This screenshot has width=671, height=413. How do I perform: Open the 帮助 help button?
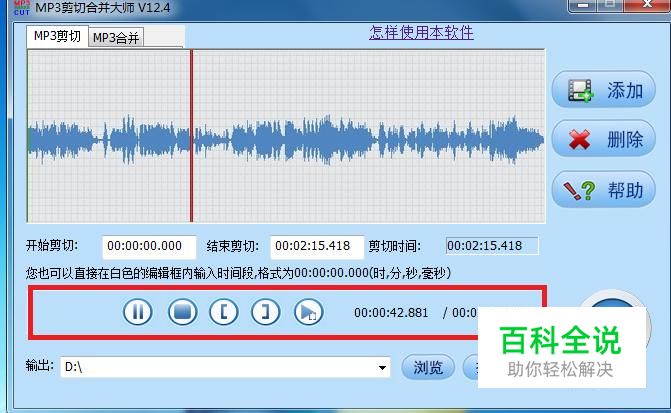coord(603,190)
